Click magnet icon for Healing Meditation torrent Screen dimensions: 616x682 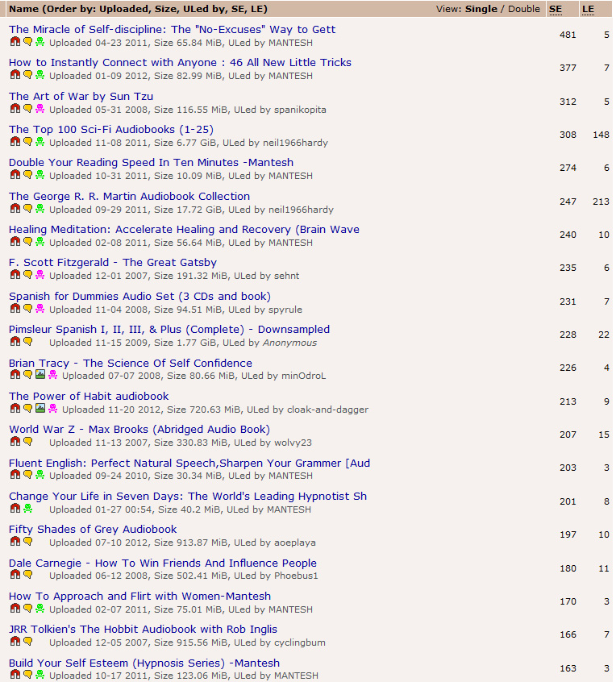[15, 241]
